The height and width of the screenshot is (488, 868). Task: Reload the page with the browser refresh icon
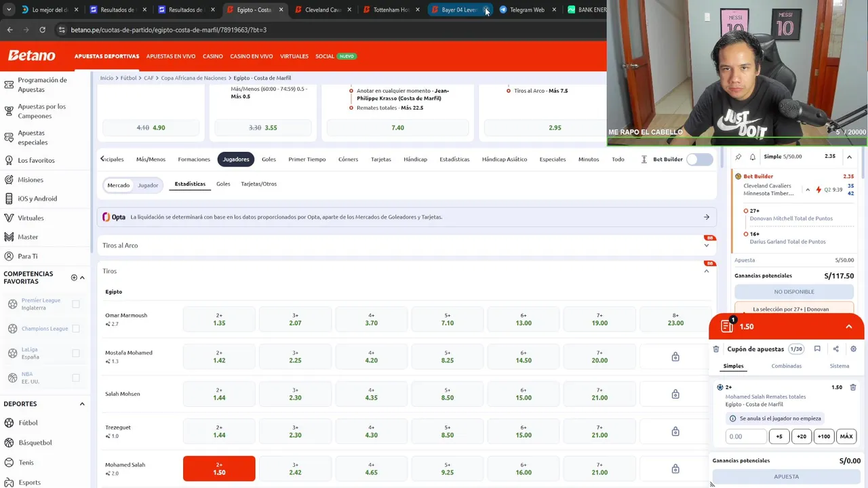pos(42,30)
